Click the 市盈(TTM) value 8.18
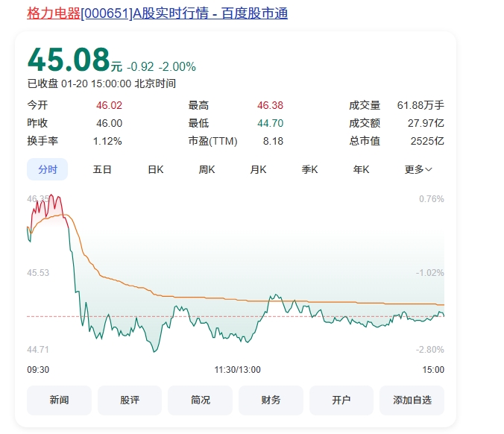 [x=273, y=141]
